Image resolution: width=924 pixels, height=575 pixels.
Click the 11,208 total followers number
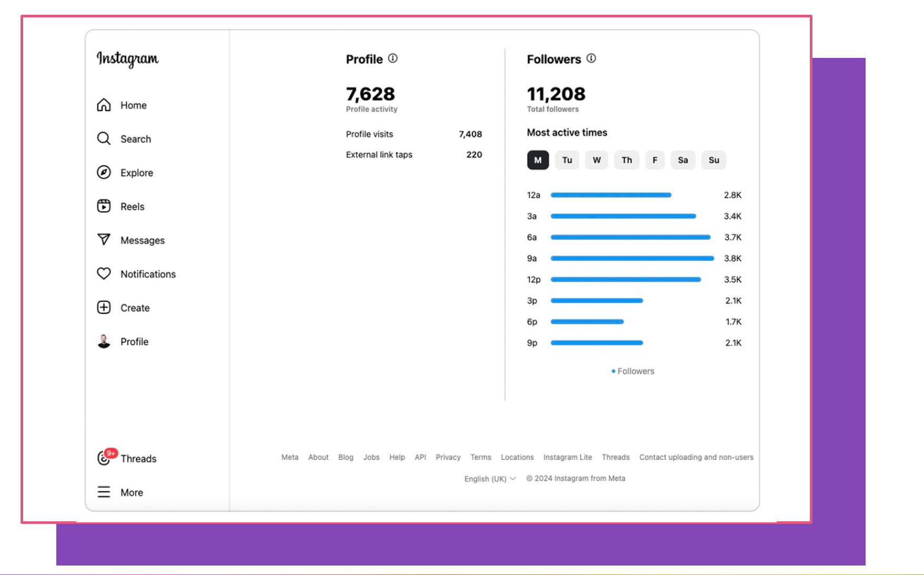coord(556,94)
